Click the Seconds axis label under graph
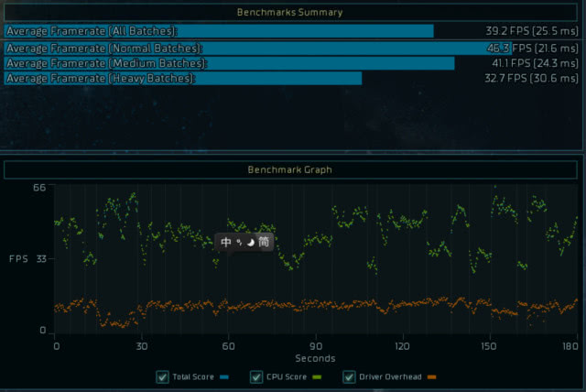This screenshot has width=586, height=392. pyautogui.click(x=315, y=358)
